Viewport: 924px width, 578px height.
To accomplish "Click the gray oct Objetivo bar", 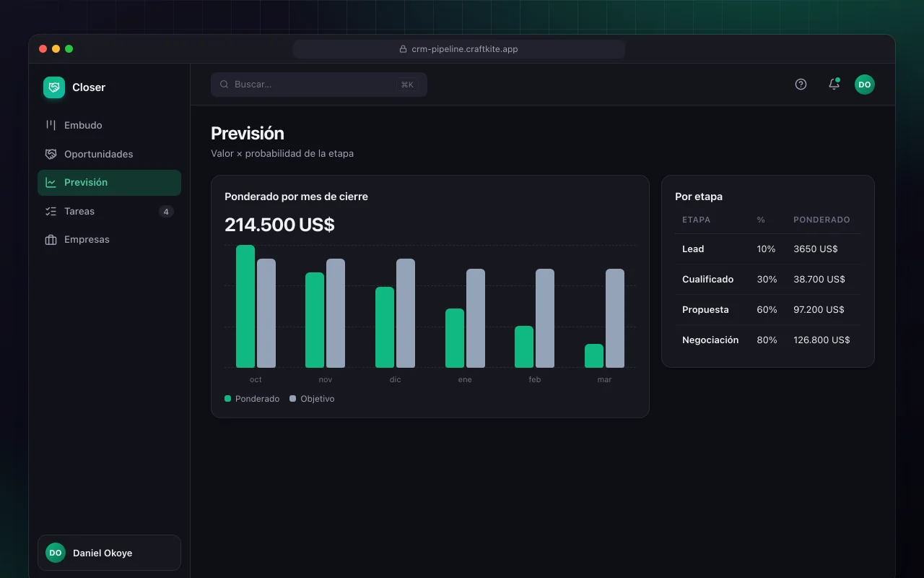I will [266, 314].
